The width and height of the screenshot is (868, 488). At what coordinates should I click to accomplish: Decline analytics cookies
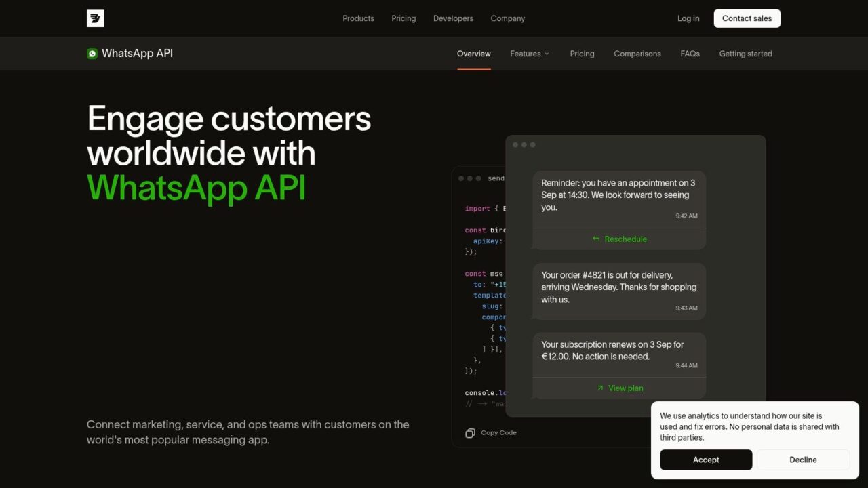[x=803, y=460]
